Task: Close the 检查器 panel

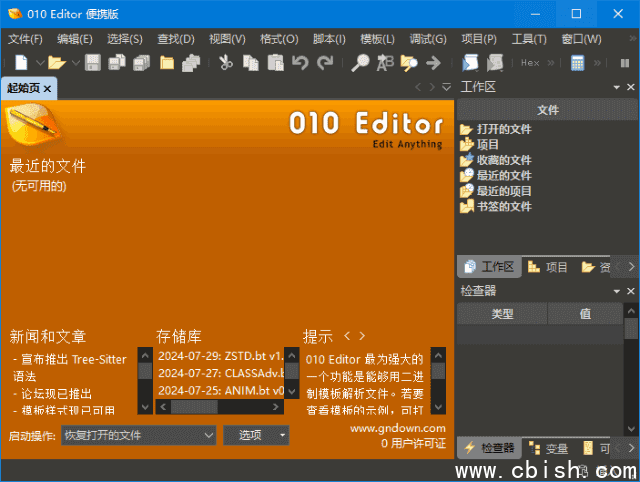Action: (x=631, y=291)
